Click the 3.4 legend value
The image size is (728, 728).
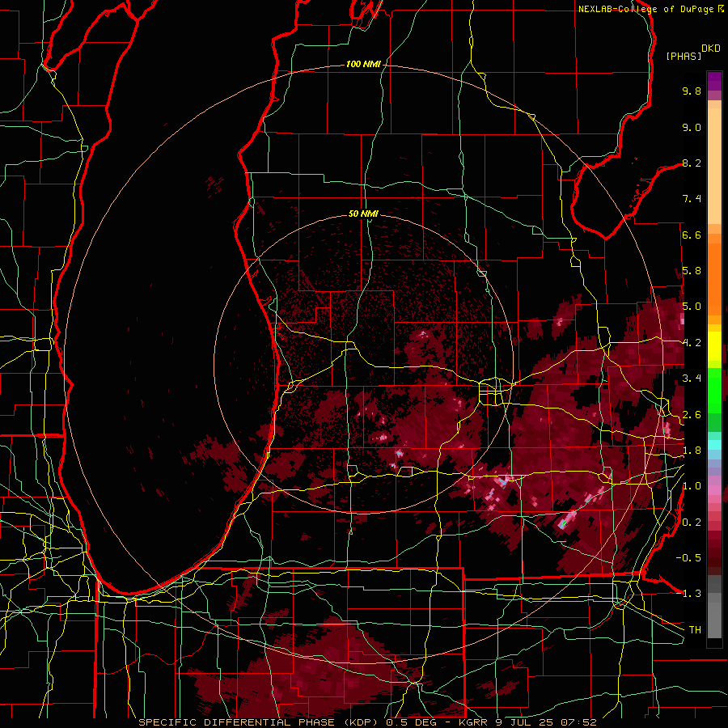coord(692,379)
